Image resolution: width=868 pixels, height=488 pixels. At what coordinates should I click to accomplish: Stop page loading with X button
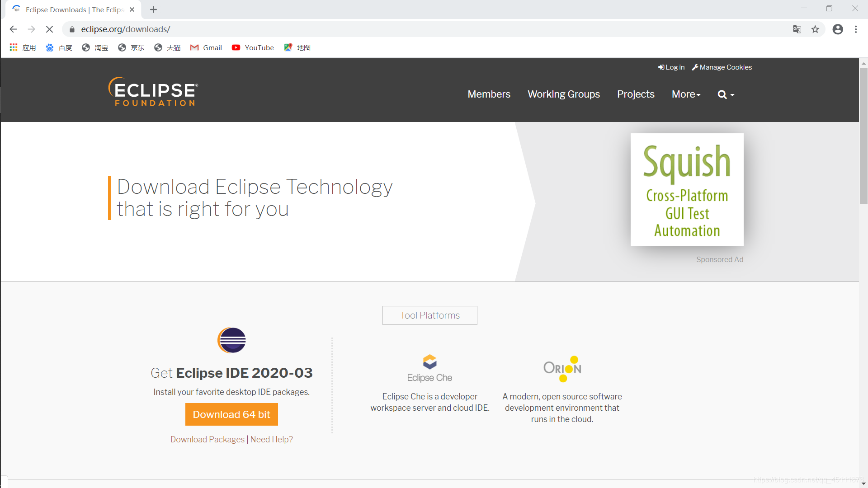click(x=50, y=29)
